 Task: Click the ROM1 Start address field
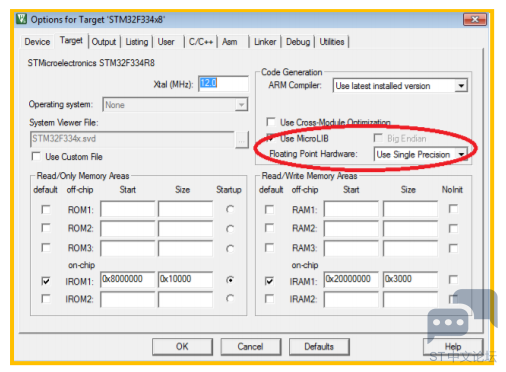[128, 209]
